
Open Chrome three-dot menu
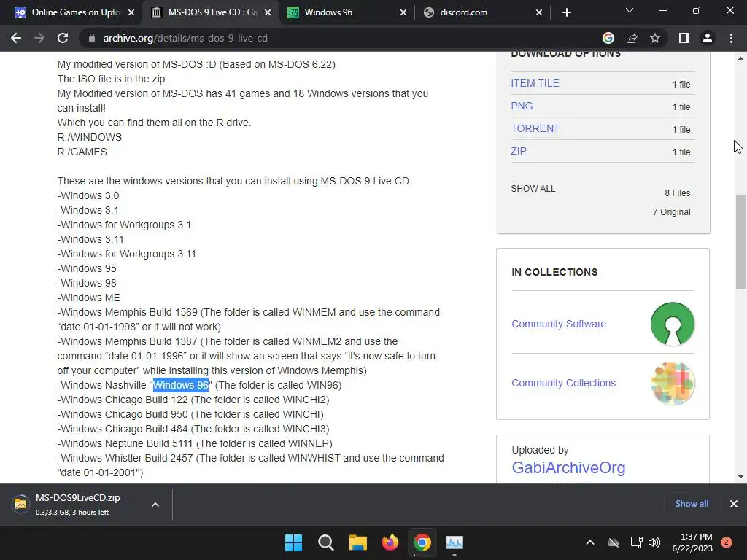[731, 38]
